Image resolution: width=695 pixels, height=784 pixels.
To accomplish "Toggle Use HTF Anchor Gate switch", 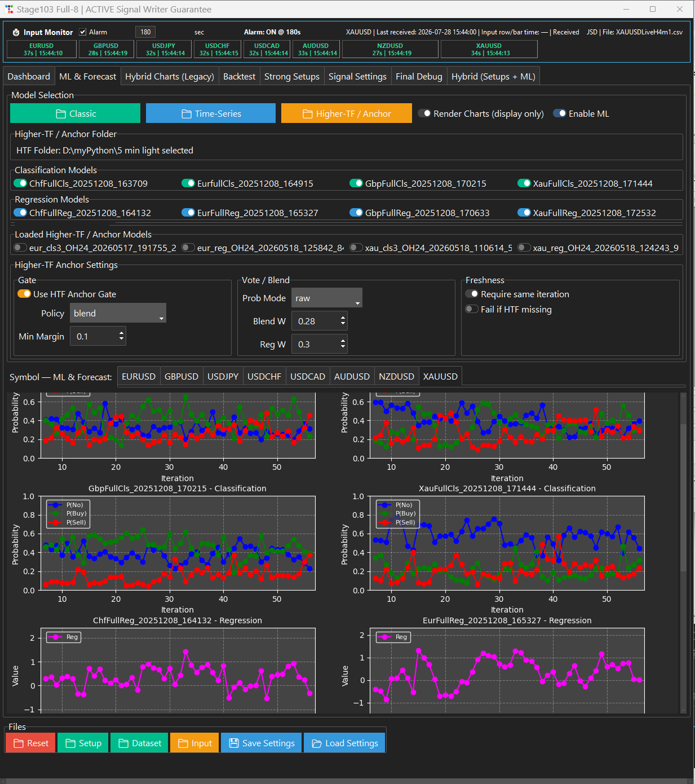I will [x=24, y=294].
